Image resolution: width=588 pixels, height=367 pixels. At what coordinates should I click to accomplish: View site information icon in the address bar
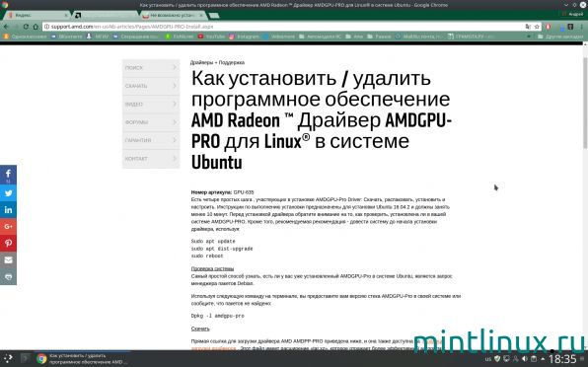(x=47, y=27)
